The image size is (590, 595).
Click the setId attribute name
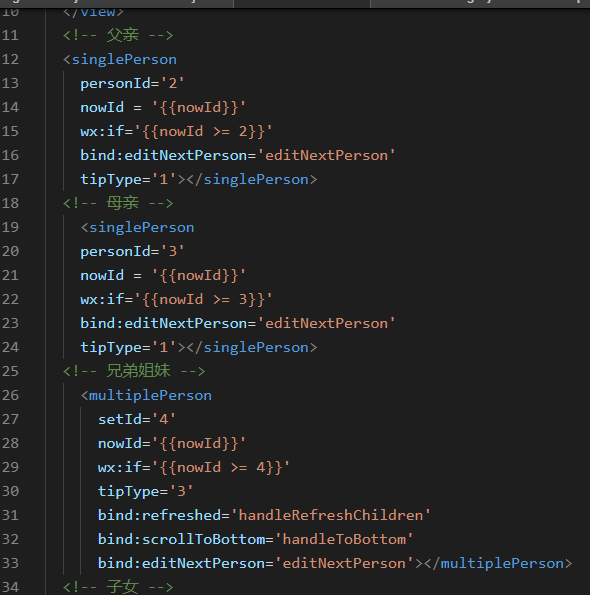click(x=120, y=419)
